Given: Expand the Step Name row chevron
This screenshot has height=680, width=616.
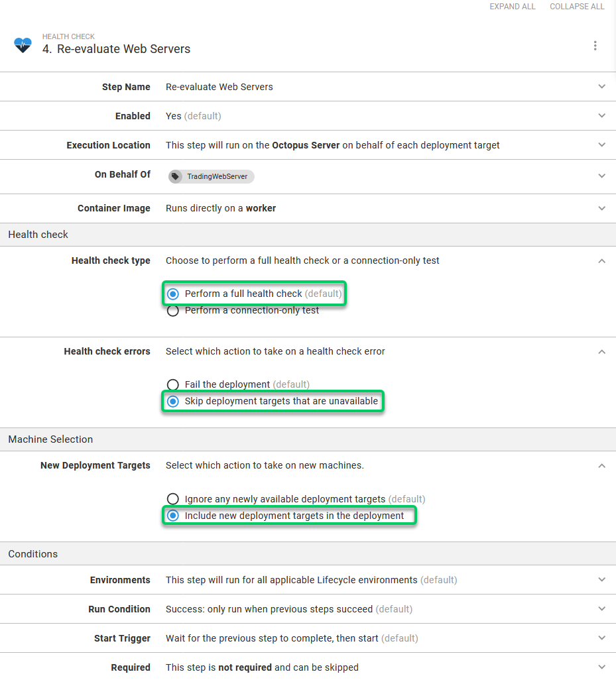Looking at the screenshot, I should (601, 87).
